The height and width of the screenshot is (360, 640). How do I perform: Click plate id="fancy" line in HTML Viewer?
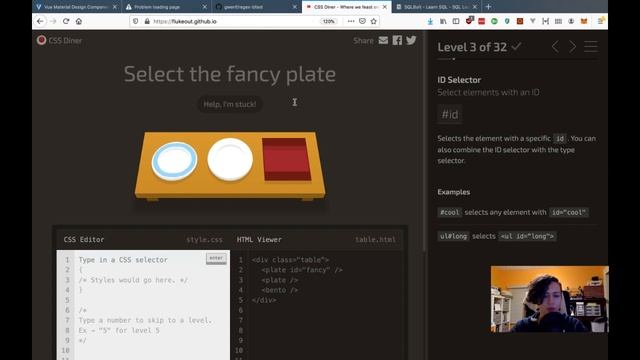(x=302, y=270)
